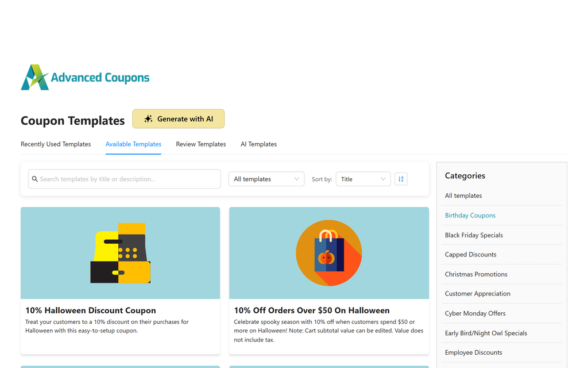Click the 'Treat your customers' description text

point(107,327)
